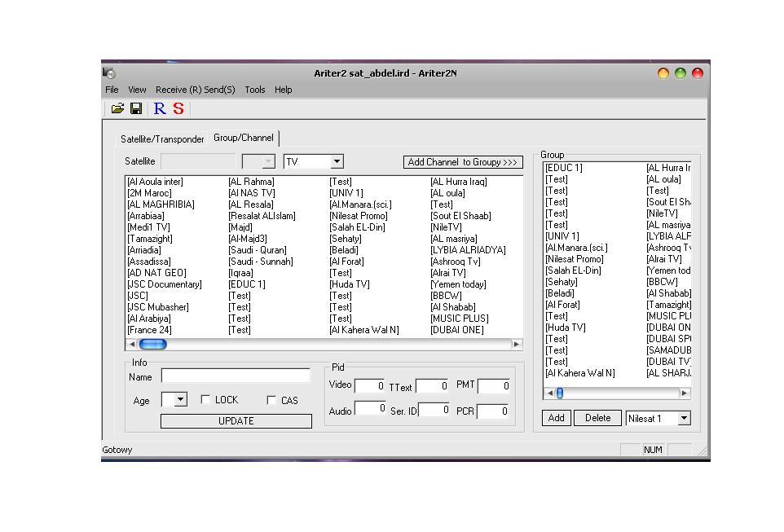Click the Video Pid field

[369, 385]
